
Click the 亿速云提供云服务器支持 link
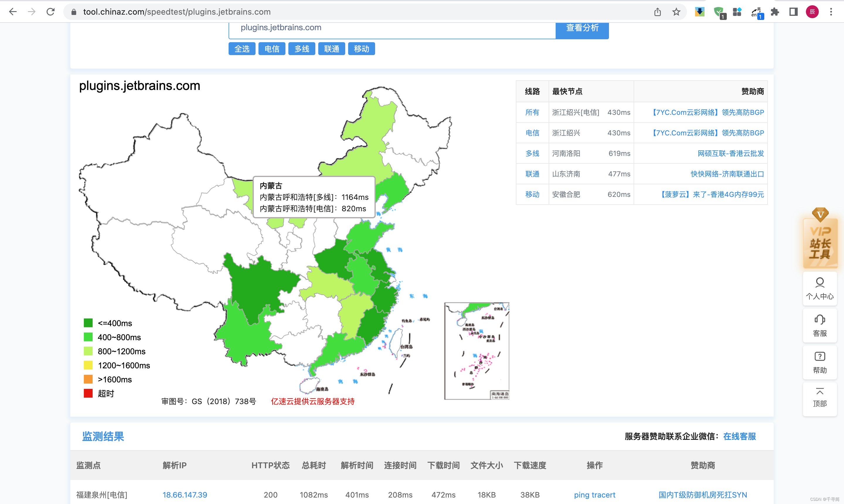312,401
